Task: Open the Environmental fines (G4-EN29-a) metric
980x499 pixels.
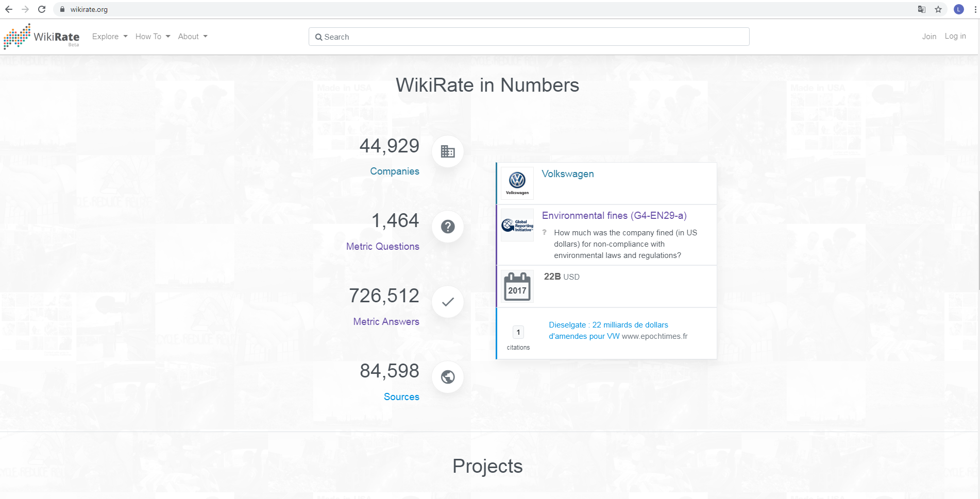Action: [614, 216]
